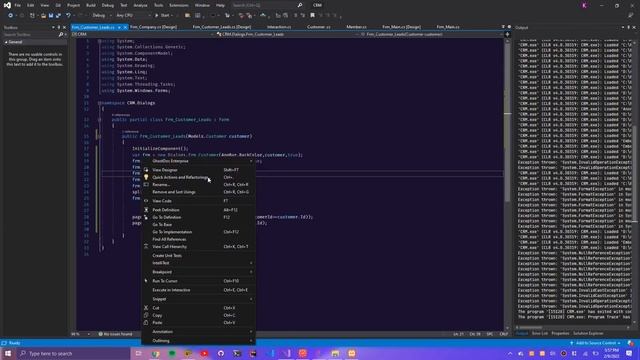640x360 pixels.
Task: Open Chrome from the taskbar
Action: (x=156, y=353)
